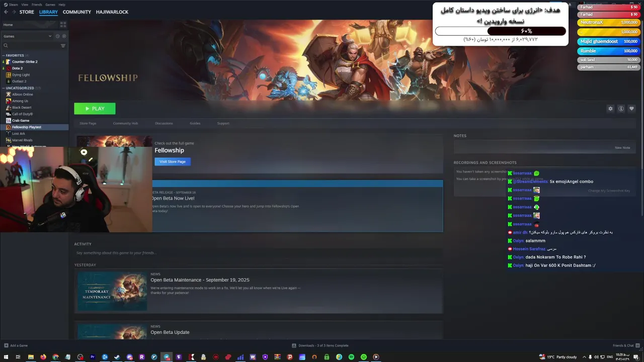Click the ready-to-play filter icon
The height and width of the screenshot is (362, 644).
click(64, 36)
